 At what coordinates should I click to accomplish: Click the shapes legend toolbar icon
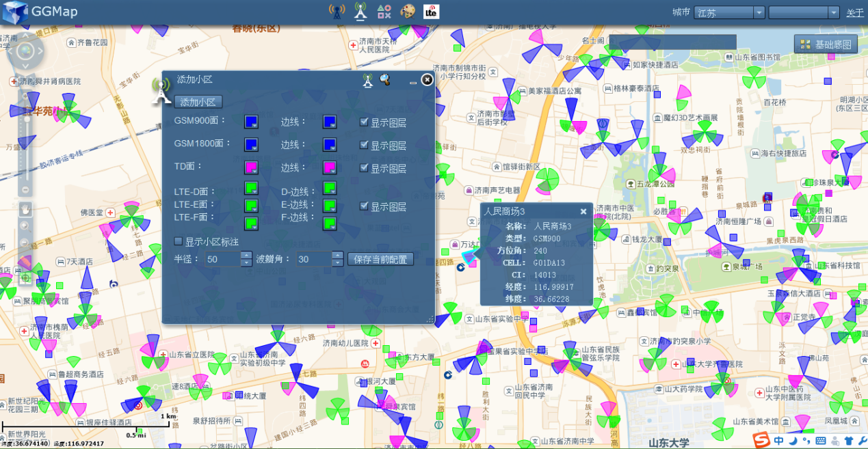tap(384, 11)
